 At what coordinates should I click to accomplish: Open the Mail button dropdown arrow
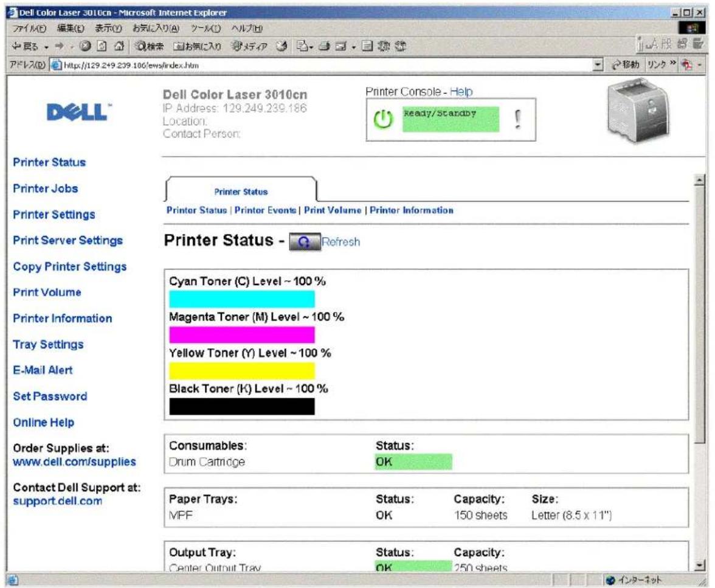click(x=311, y=47)
